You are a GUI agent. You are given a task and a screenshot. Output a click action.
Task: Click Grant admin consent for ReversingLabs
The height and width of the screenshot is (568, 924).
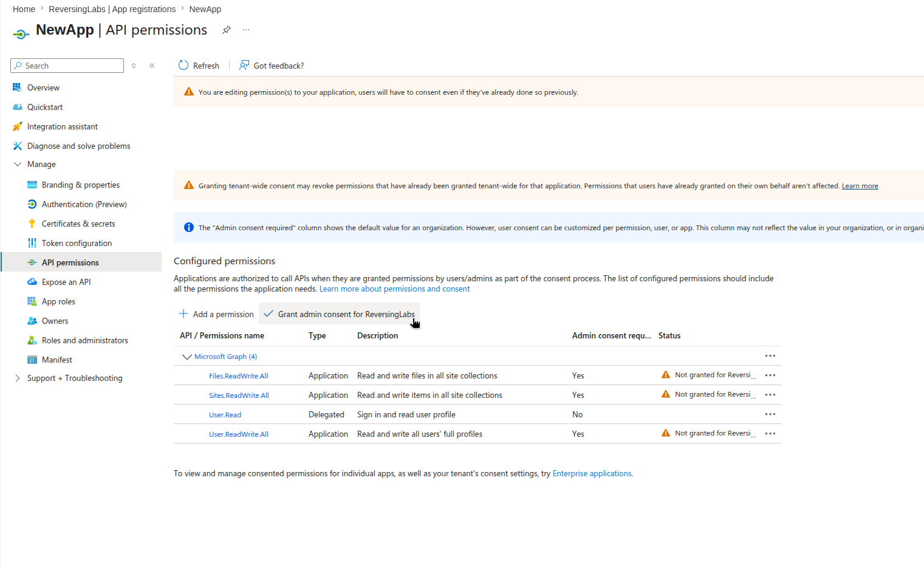339,314
